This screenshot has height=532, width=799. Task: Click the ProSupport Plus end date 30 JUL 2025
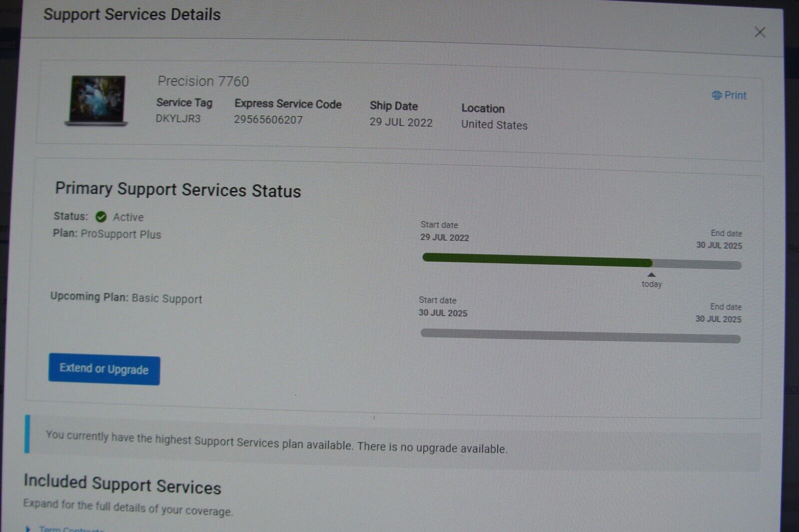pos(719,246)
